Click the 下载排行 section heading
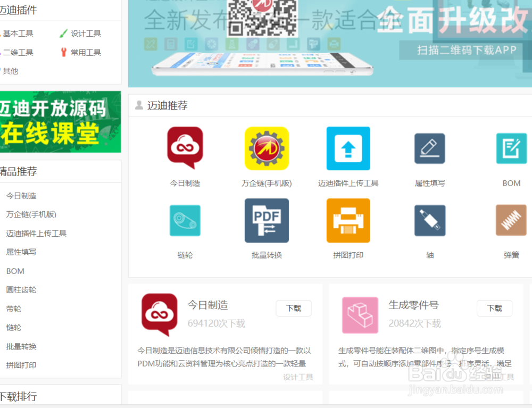This screenshot has width=532, height=408. [18, 396]
